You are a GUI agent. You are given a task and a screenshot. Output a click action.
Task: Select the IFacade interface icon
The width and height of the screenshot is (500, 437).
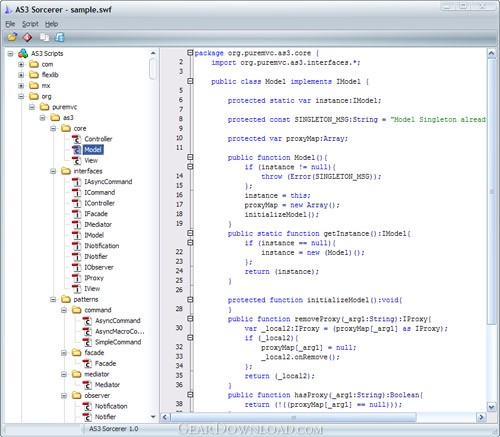click(x=77, y=214)
